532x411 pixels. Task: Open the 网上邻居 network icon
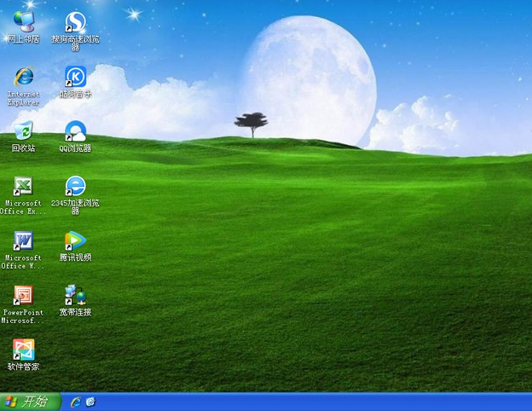[24, 21]
